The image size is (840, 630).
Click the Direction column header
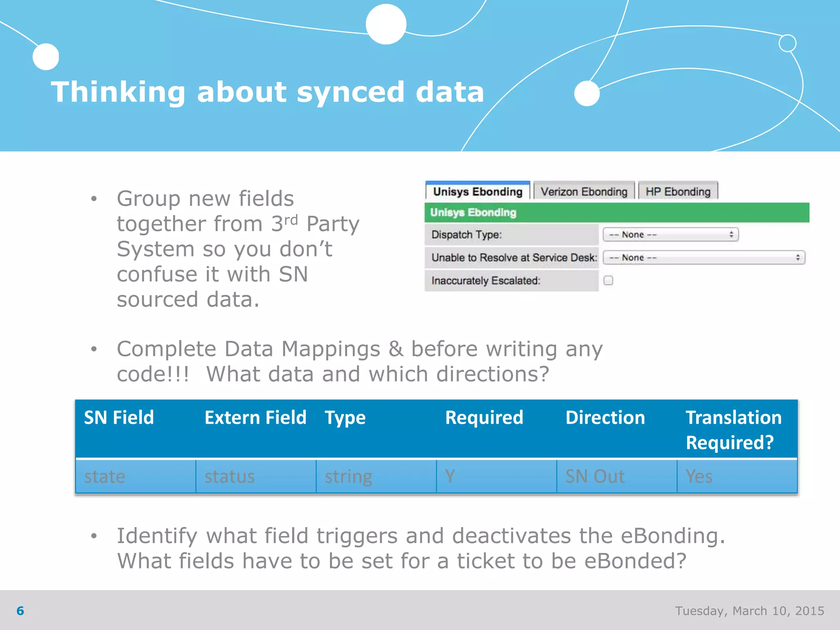pos(605,418)
